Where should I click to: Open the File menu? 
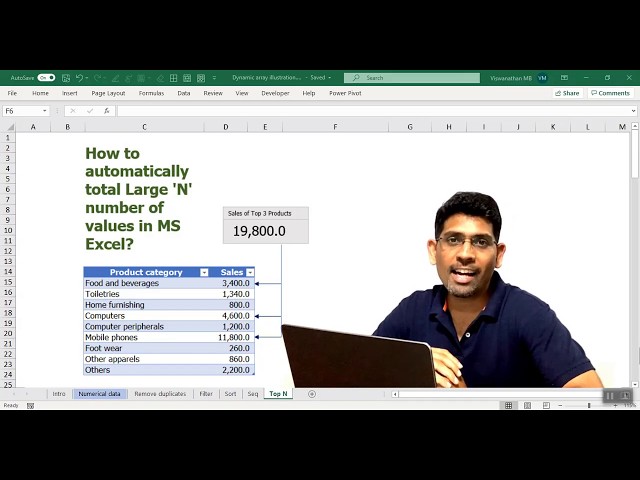pos(12,93)
